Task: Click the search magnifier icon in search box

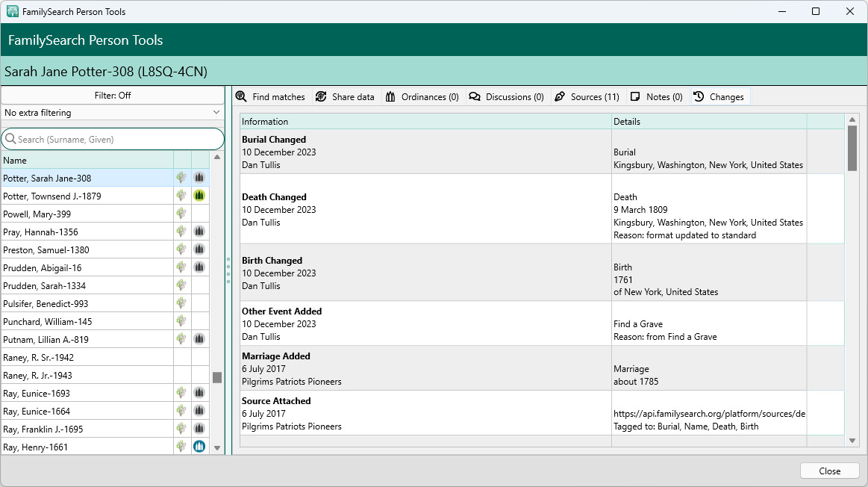Action: (10, 139)
